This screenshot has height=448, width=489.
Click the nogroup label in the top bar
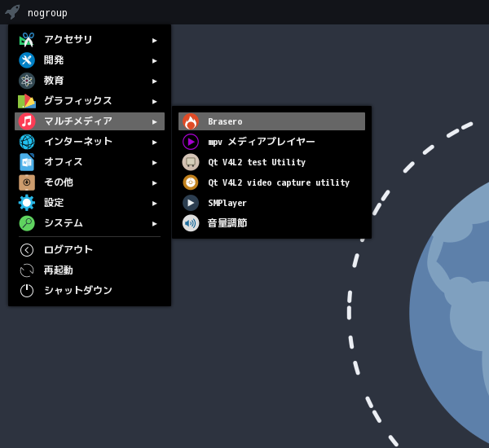click(47, 13)
